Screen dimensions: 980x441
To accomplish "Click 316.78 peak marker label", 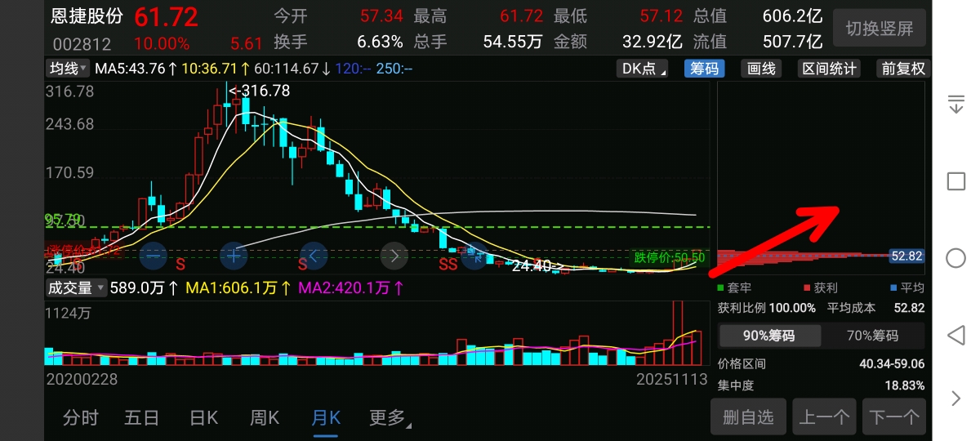I will click(260, 91).
